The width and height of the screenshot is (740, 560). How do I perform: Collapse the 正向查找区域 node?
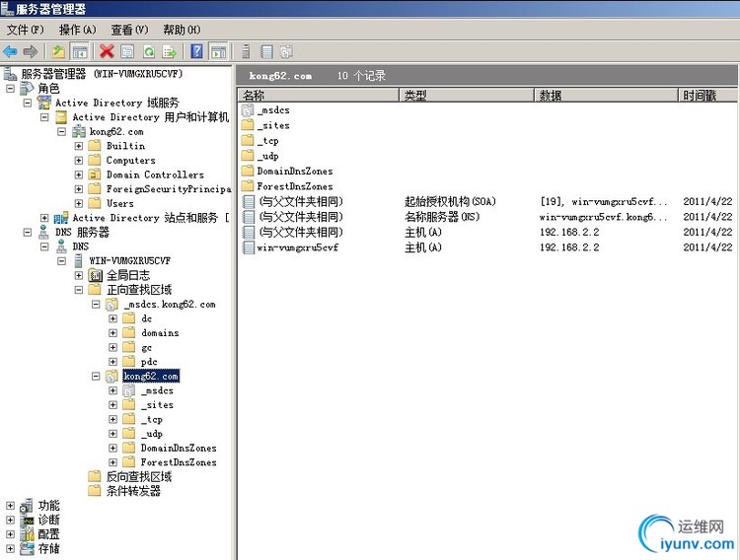pos(79,290)
